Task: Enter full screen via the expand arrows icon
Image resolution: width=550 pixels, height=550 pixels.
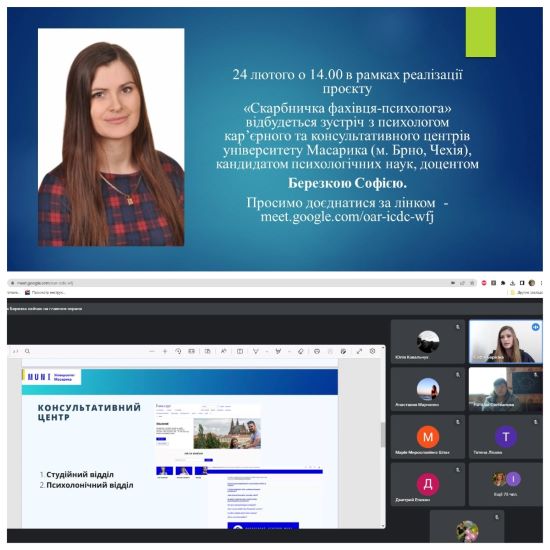Action: coord(359,351)
